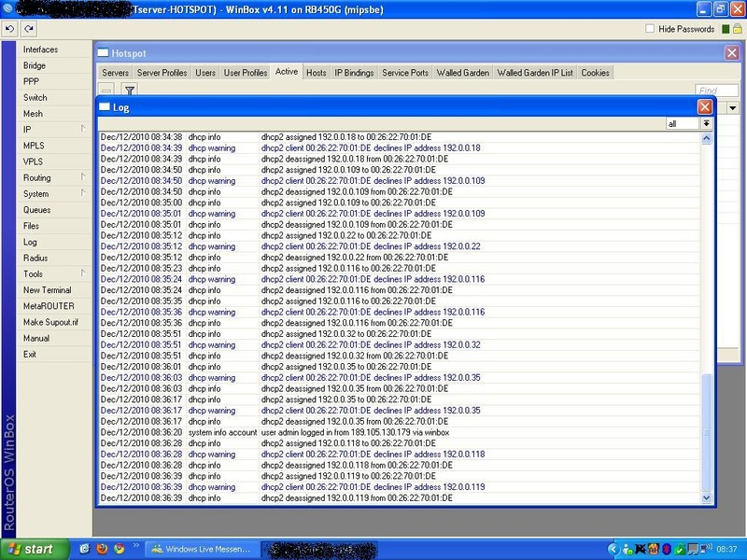Launch Firefox from quick launch bar
The image size is (747, 560).
coord(102,549)
